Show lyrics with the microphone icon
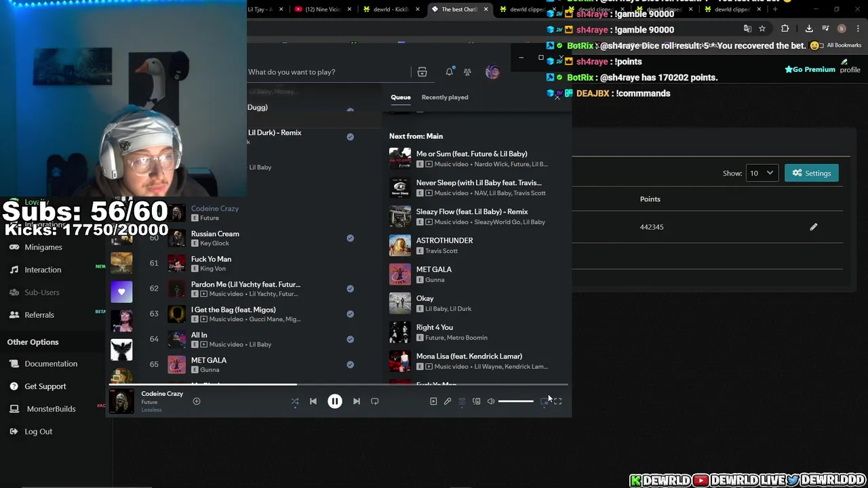 tap(448, 401)
